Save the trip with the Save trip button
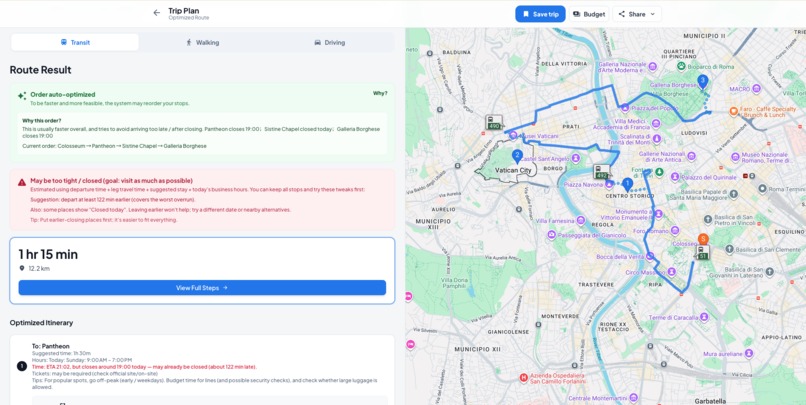This screenshot has height=405, width=806. point(540,14)
